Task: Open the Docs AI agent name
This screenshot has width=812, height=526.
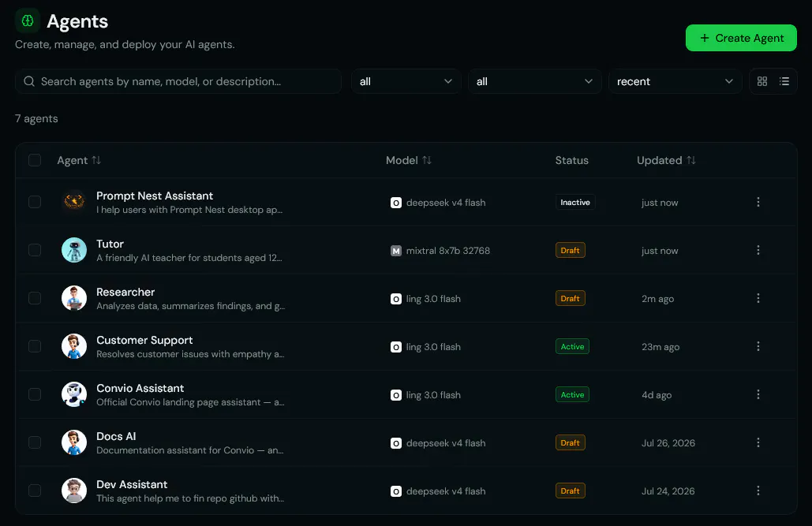Action: tap(116, 436)
